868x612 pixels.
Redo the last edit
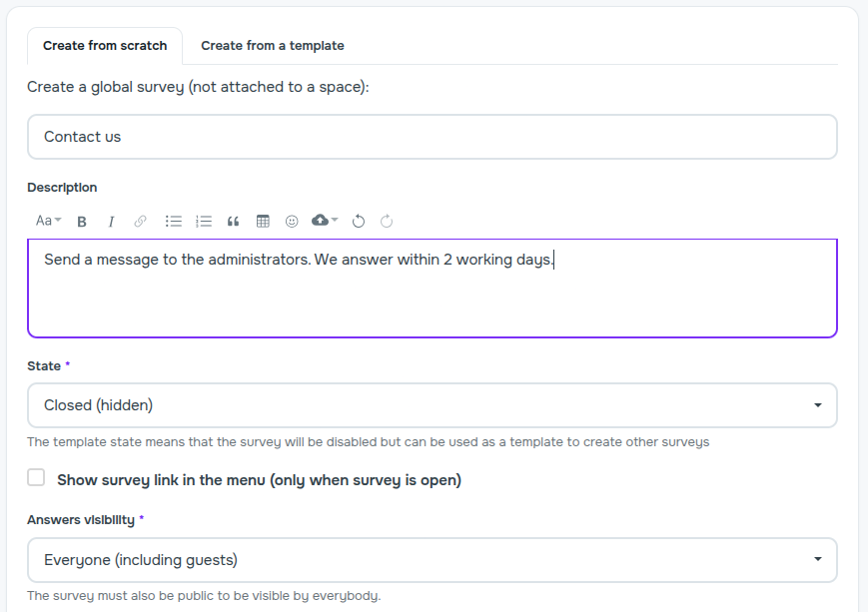point(387,222)
